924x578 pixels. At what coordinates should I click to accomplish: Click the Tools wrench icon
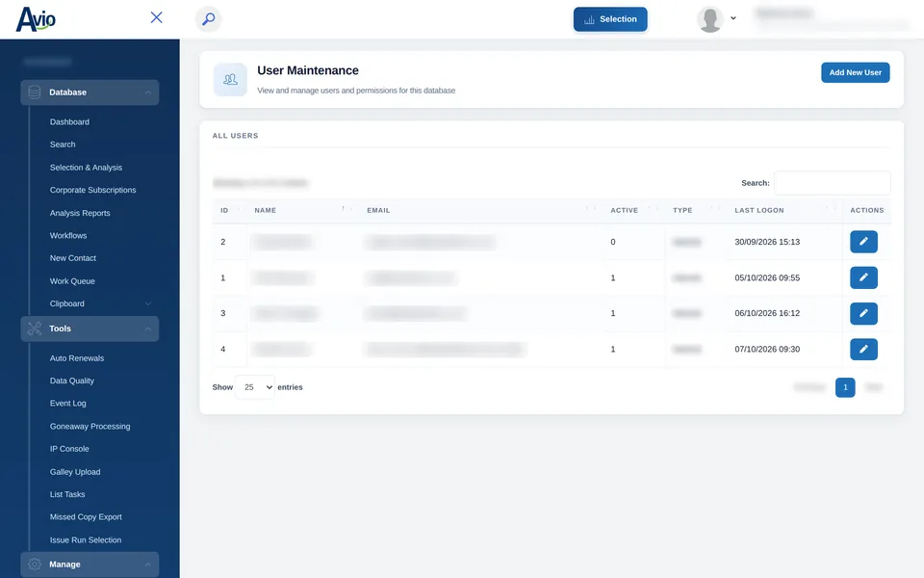point(35,328)
